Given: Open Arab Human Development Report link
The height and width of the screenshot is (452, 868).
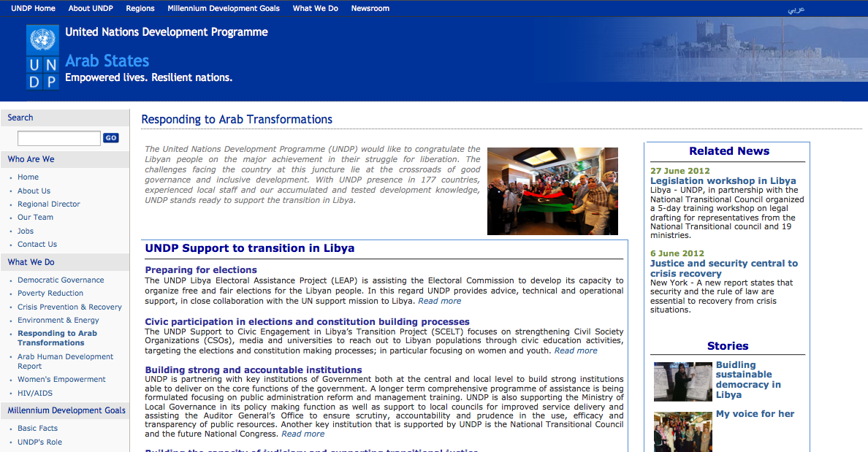Looking at the screenshot, I should pyautogui.click(x=65, y=361).
